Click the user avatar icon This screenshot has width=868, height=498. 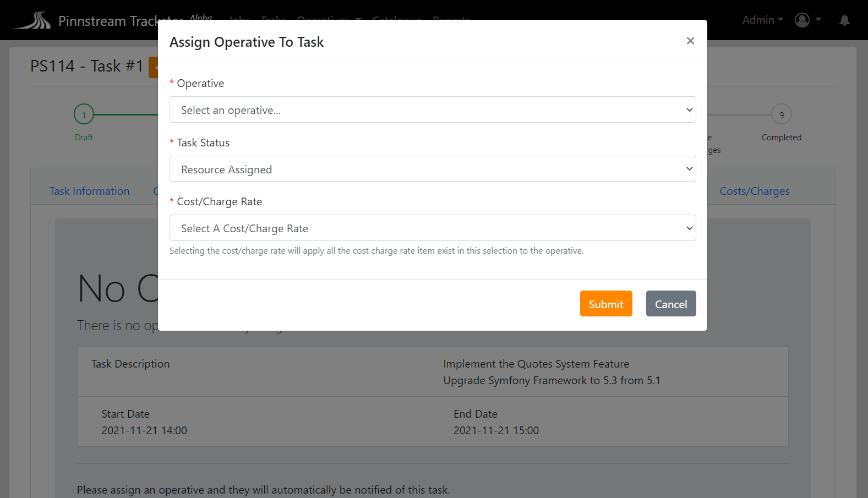coord(802,20)
